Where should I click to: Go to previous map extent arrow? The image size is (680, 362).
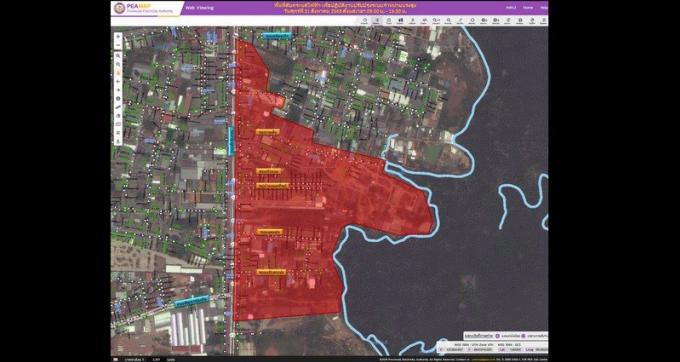[x=118, y=81]
